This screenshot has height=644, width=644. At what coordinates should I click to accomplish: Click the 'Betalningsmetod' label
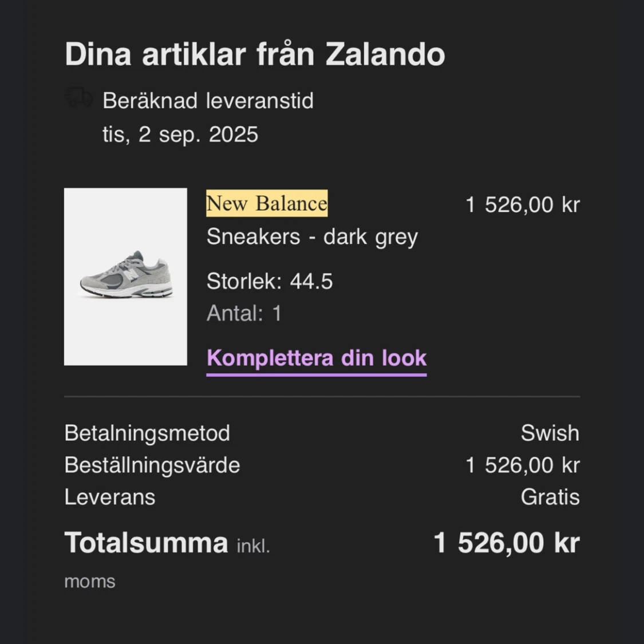coord(147,433)
